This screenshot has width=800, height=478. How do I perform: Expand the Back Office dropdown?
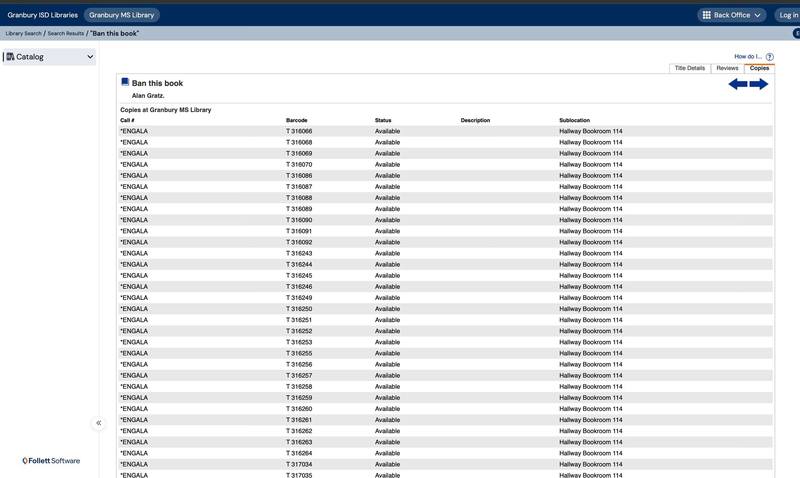pos(757,15)
